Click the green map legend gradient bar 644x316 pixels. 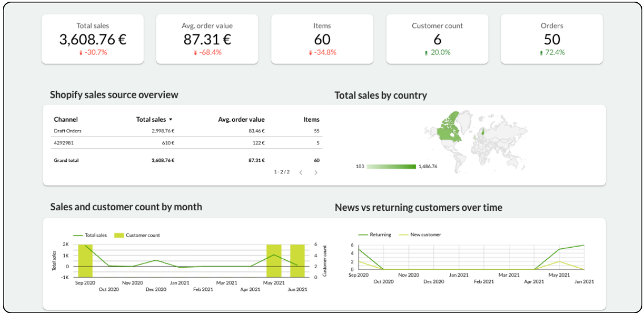pos(391,167)
